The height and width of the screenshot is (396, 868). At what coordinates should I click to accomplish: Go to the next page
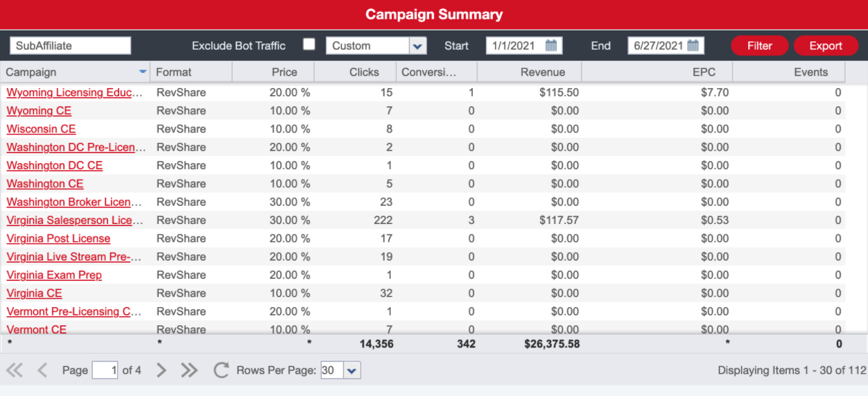(x=162, y=370)
